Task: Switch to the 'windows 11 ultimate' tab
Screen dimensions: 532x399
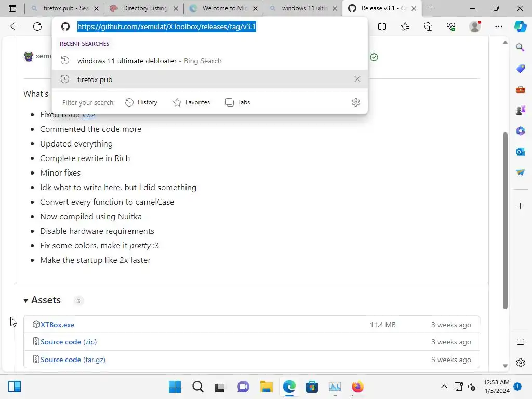Action: (303, 8)
